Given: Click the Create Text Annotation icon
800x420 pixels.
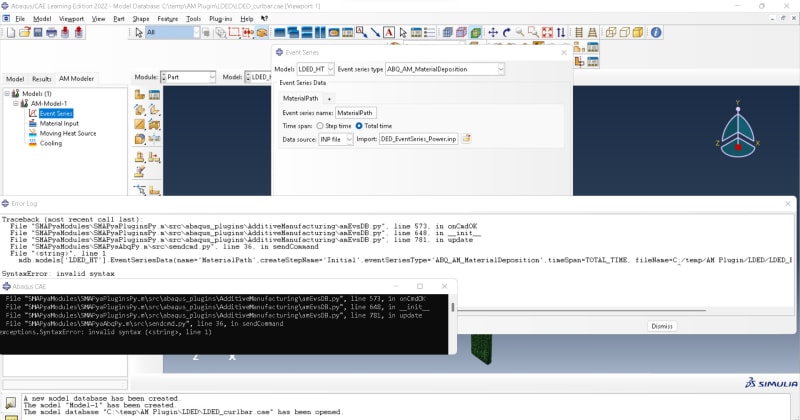Looking at the screenshot, I should point(389,33).
